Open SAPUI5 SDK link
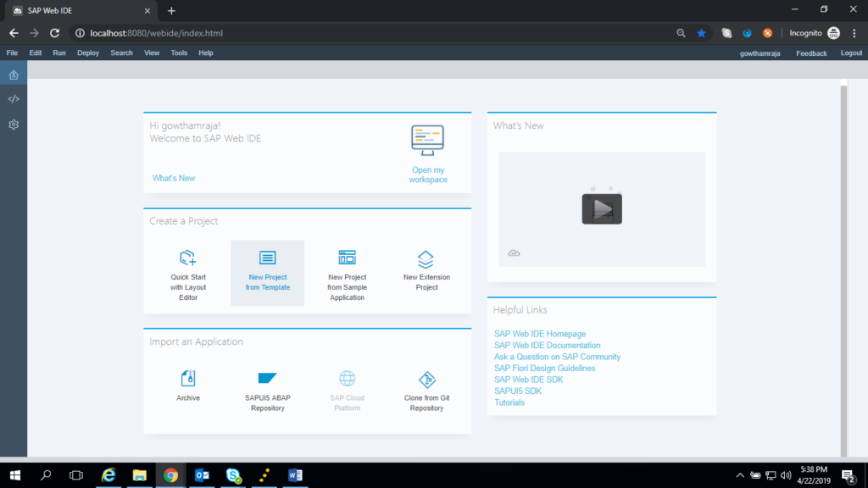The image size is (868, 488). (x=518, y=391)
